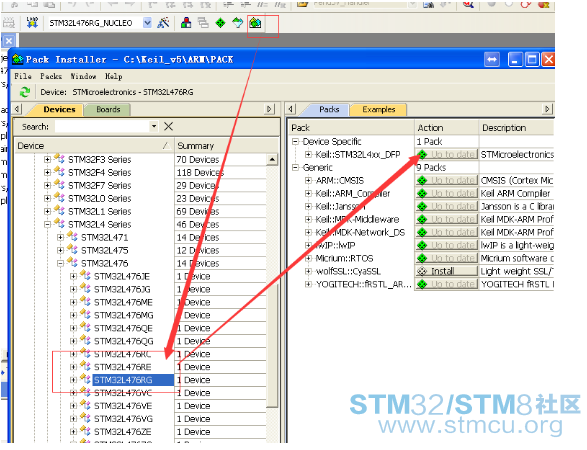Click the LOAD download-to-flash icon
The image size is (587, 450).
[x=32, y=23]
